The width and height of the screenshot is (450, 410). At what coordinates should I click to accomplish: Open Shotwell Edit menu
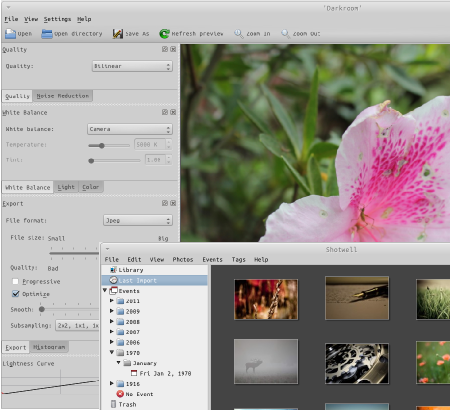[134, 259]
